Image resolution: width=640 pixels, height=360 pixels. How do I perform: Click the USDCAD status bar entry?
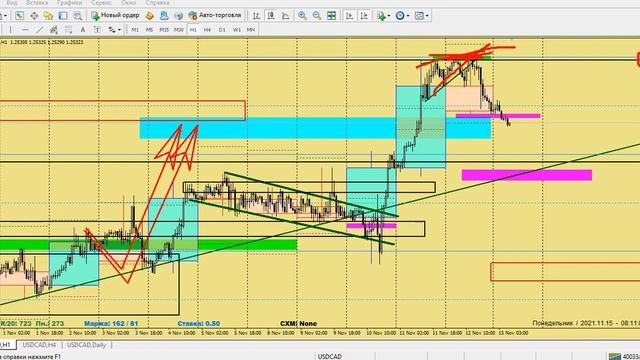tap(330, 356)
